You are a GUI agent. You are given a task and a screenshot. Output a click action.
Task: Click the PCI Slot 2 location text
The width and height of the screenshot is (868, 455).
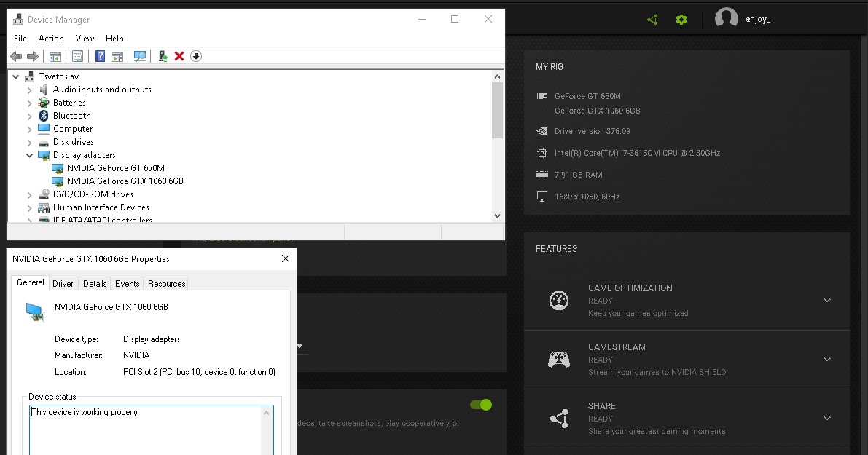coord(199,372)
